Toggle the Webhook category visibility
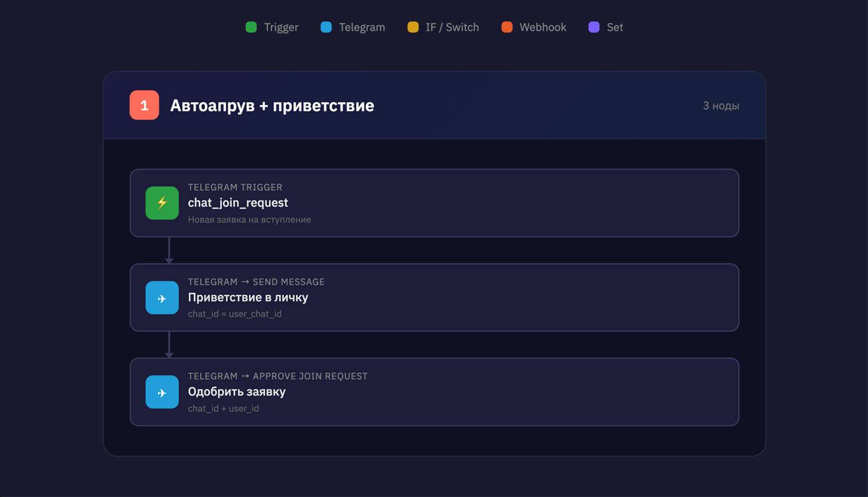This screenshot has height=497, width=868. point(533,27)
